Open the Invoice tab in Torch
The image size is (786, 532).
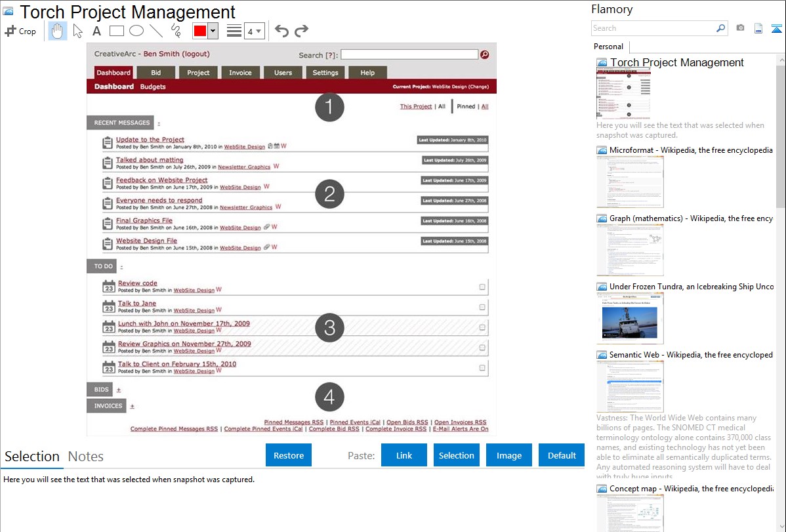pos(240,73)
